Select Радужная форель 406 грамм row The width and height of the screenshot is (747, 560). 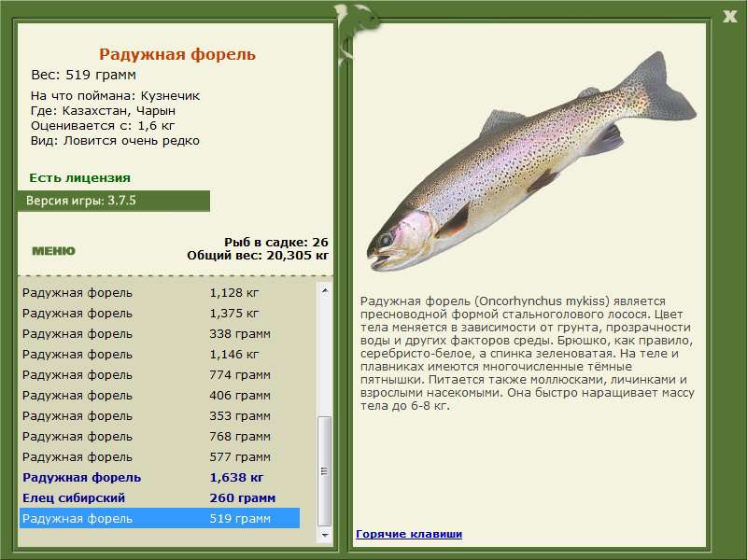click(x=160, y=395)
